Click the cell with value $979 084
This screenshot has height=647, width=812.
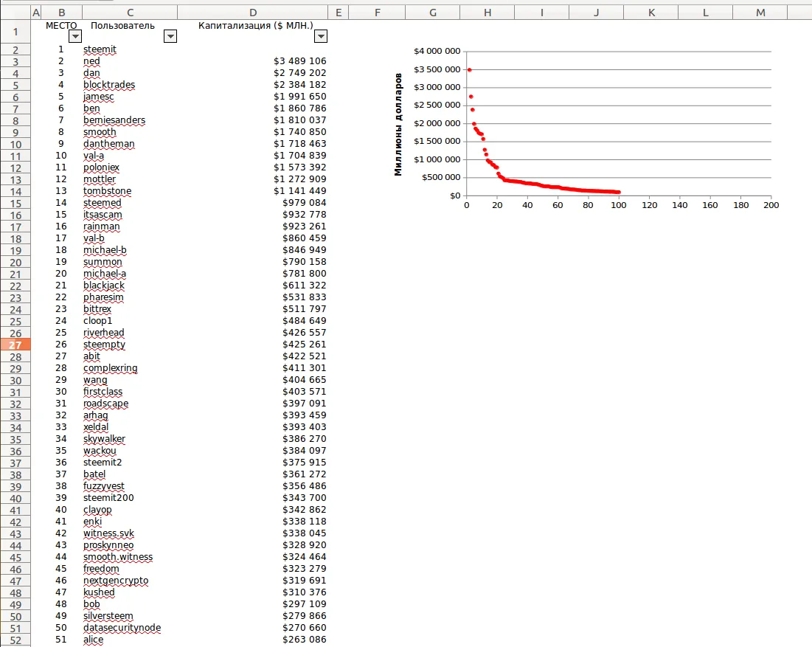click(x=304, y=203)
